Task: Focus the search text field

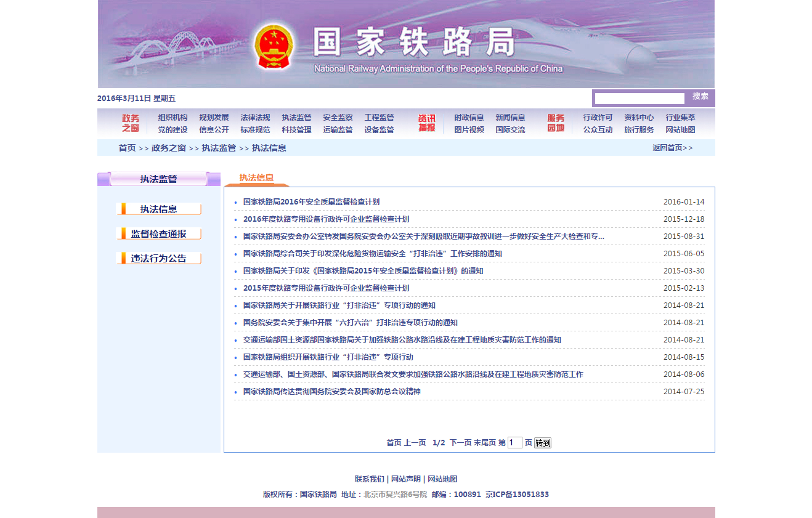Action: [639, 99]
